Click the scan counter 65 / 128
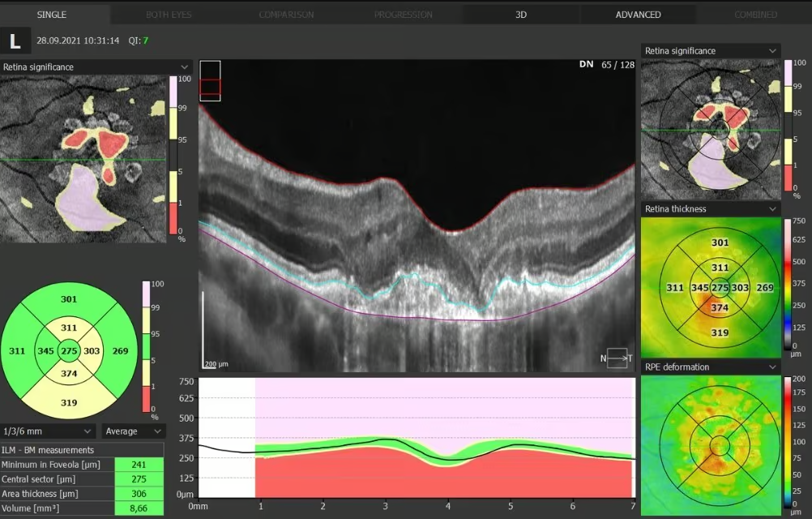The width and height of the screenshot is (812, 519). [618, 65]
